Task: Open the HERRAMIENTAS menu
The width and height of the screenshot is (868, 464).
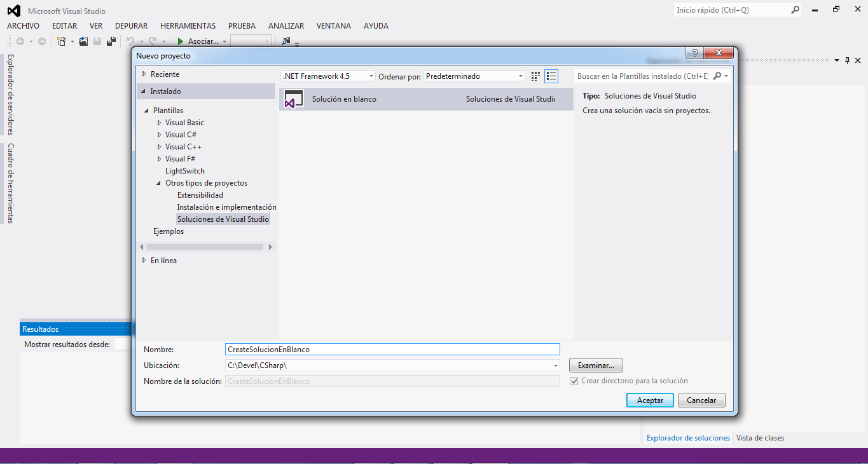Action: tap(188, 26)
